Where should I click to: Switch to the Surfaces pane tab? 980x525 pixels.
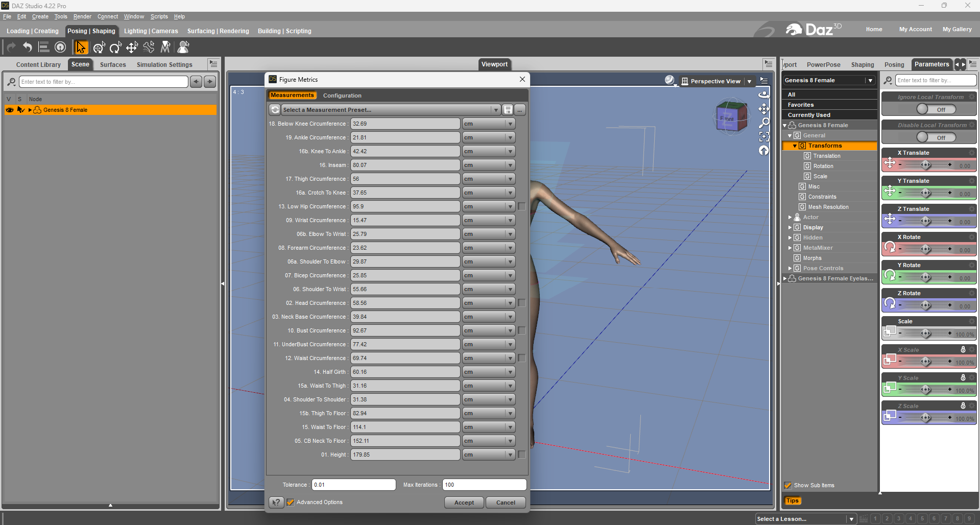pos(113,64)
